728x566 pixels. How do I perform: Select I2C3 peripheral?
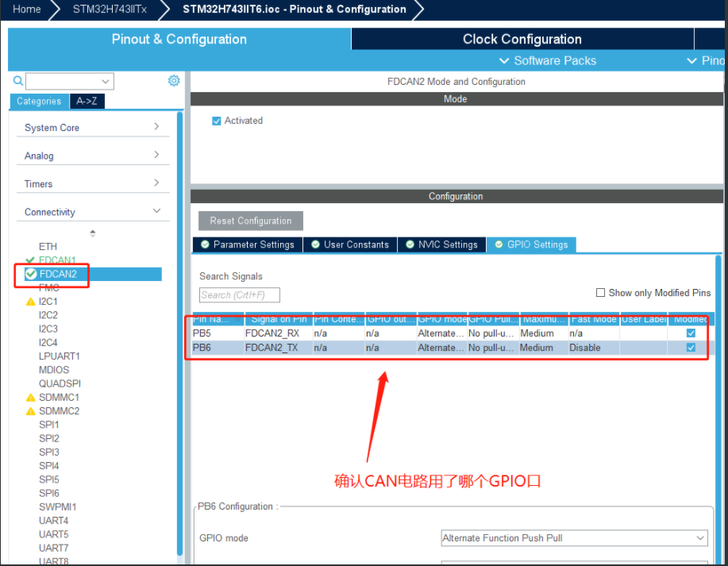coord(48,329)
